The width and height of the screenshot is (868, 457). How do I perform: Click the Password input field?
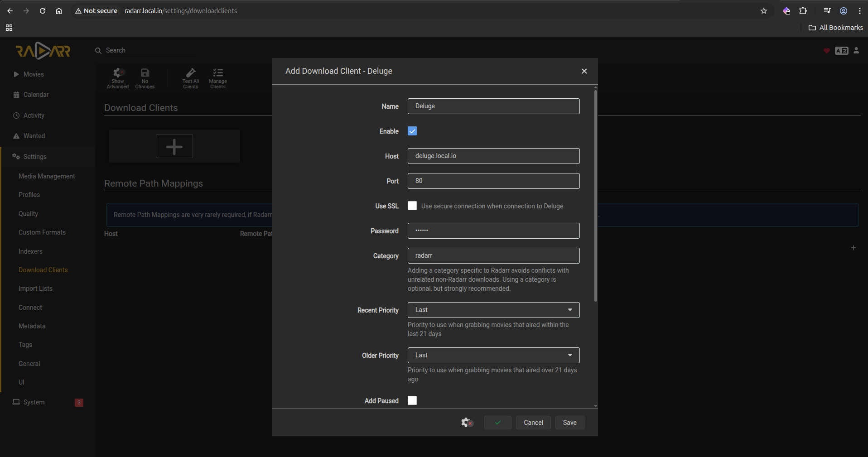(494, 231)
